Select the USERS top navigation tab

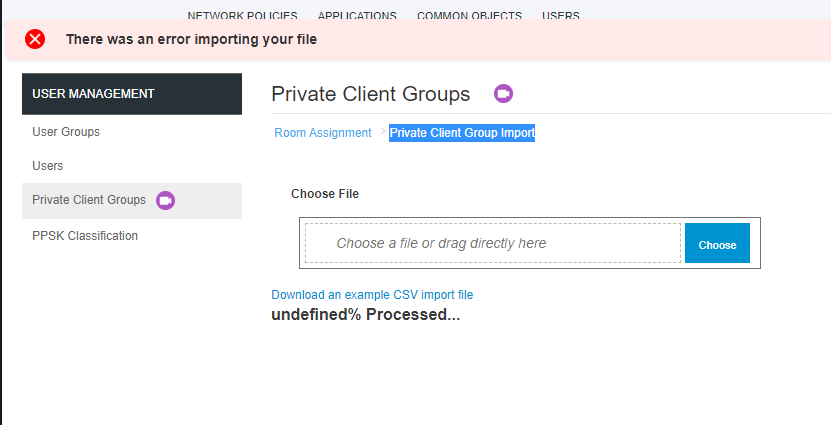(x=560, y=16)
